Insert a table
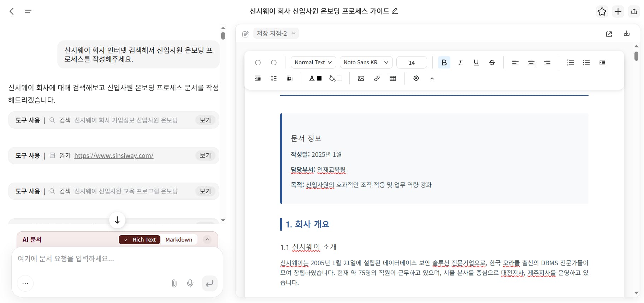 click(392, 78)
